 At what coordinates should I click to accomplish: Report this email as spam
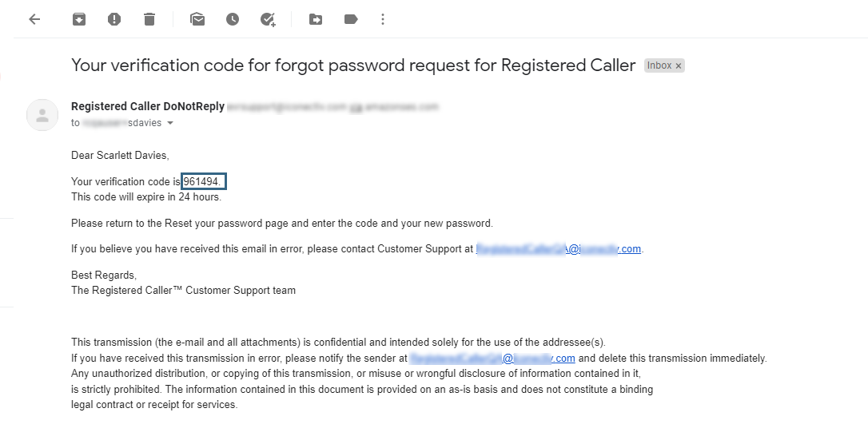click(x=114, y=19)
